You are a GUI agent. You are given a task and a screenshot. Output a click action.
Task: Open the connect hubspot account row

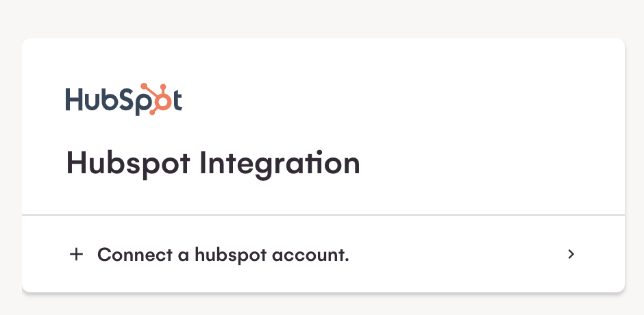coord(322,255)
